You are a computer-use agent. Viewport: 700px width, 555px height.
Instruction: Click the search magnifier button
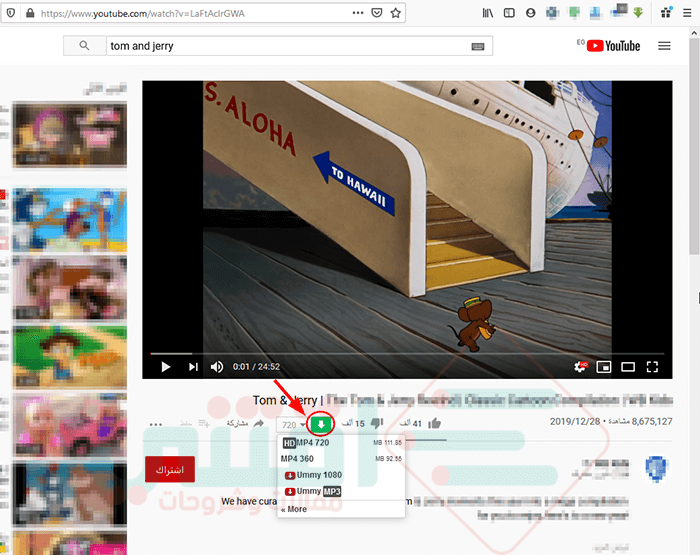[84, 46]
